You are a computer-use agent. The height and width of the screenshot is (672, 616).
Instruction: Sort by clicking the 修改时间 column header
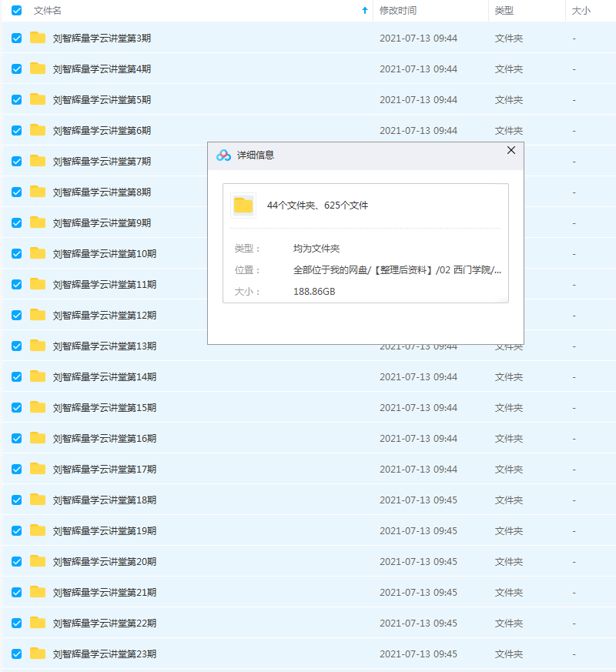click(x=397, y=11)
